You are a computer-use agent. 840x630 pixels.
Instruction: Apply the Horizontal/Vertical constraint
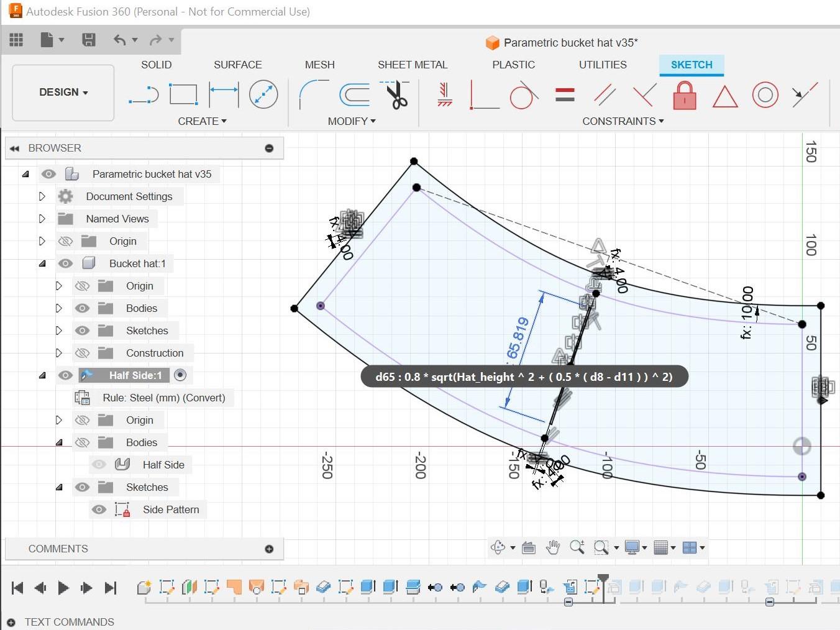[x=445, y=94]
